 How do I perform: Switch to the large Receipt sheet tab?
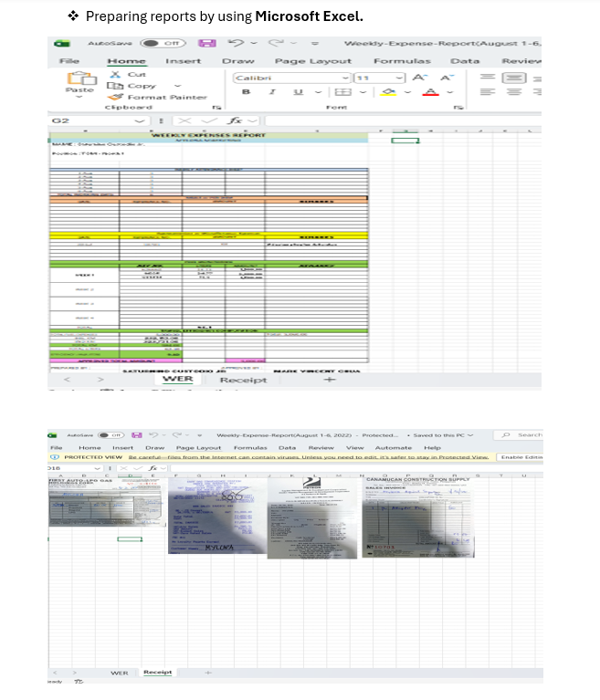click(x=243, y=380)
